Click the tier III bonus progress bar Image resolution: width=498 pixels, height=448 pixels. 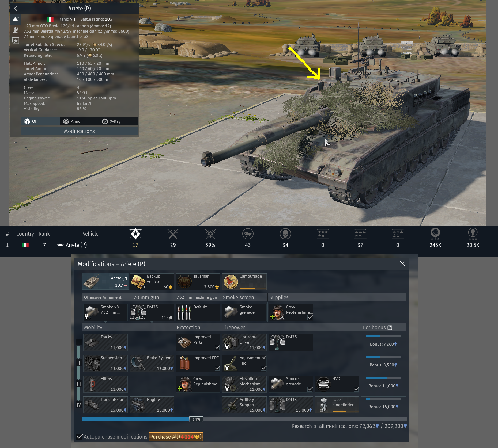(383, 378)
